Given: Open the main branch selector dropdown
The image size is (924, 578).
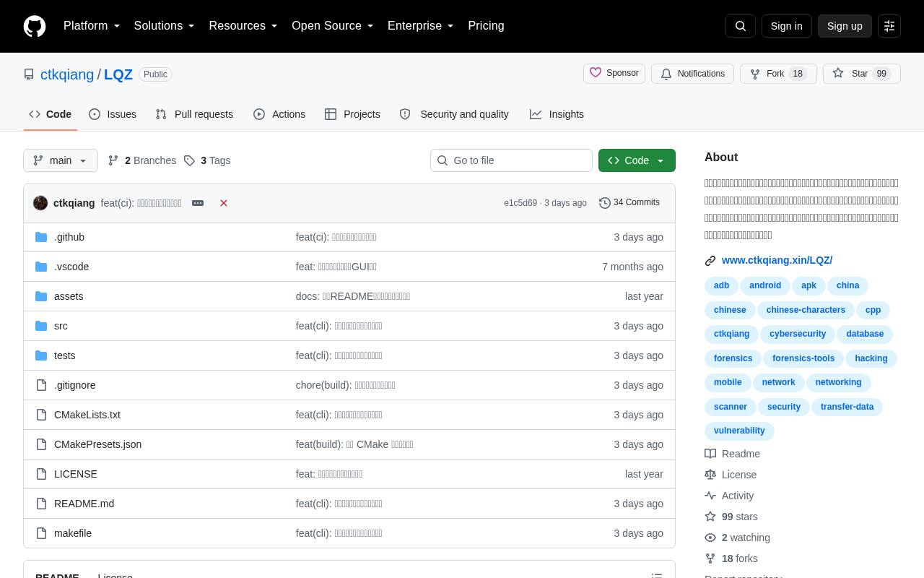Looking at the screenshot, I should point(61,160).
